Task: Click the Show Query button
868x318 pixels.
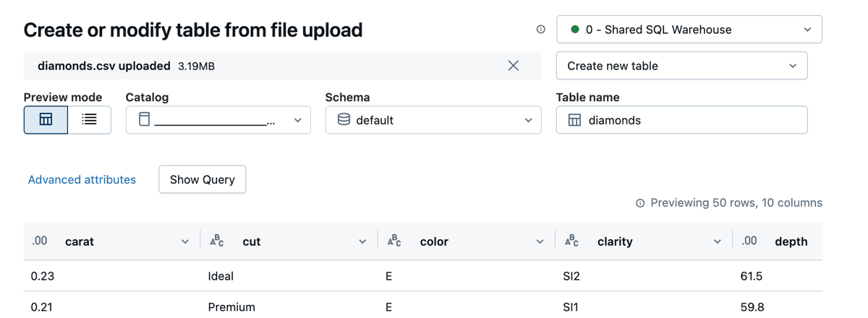Action: pyautogui.click(x=202, y=180)
